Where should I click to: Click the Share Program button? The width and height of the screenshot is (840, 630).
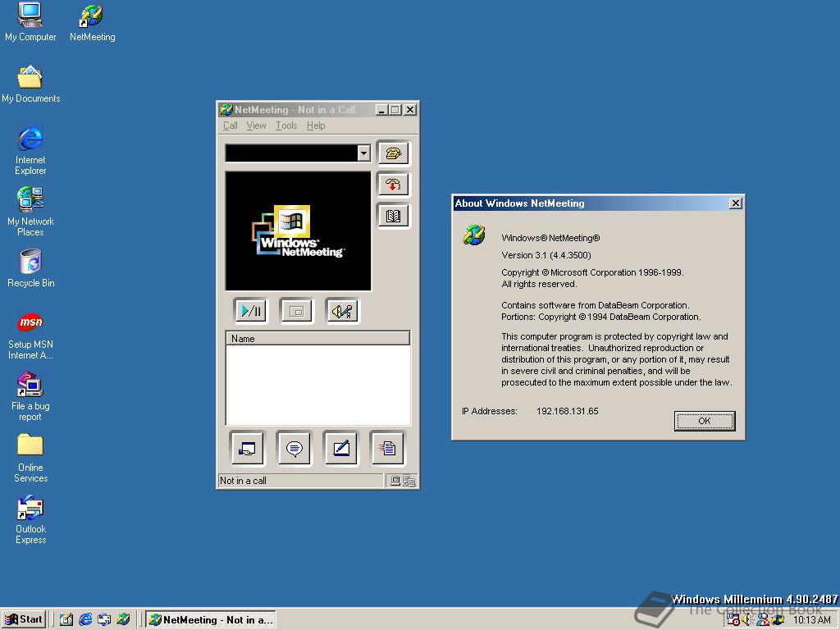click(x=247, y=448)
